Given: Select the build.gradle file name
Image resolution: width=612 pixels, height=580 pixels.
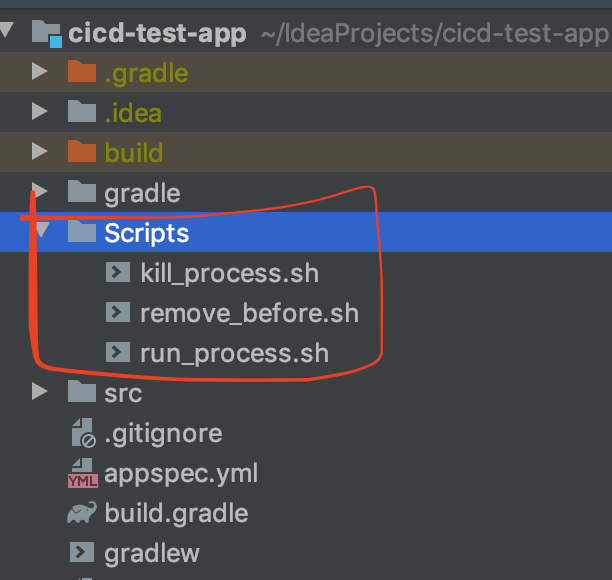Looking at the screenshot, I should [176, 513].
